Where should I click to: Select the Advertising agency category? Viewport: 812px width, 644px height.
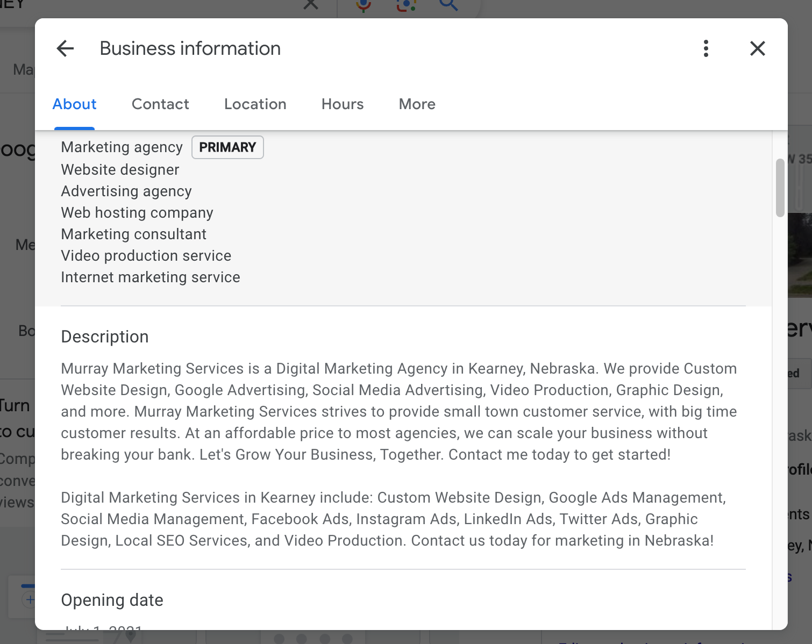(126, 191)
